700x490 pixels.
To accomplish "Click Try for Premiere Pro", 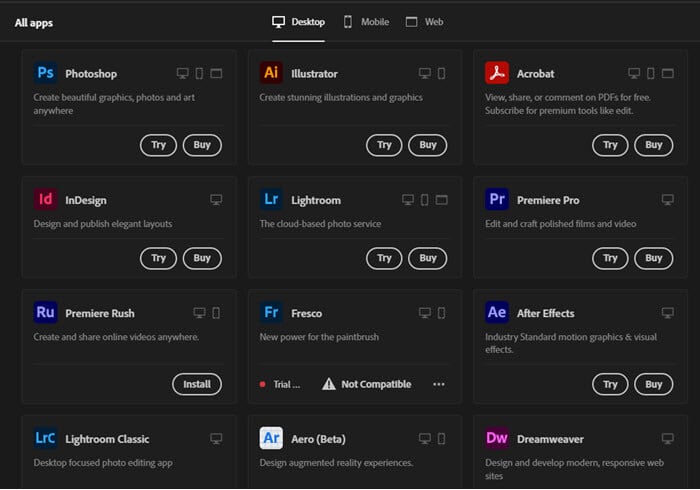I will click(610, 258).
